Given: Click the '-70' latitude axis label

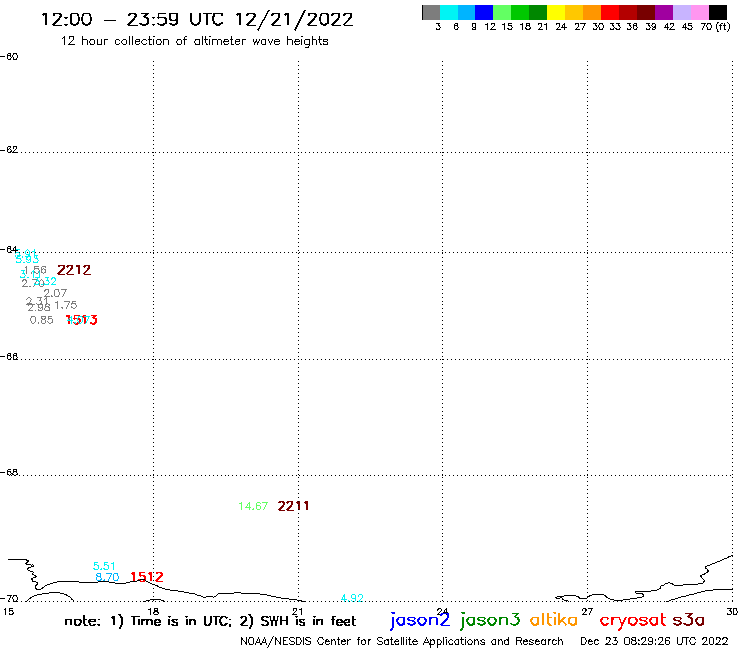Looking at the screenshot, I should point(9,599).
